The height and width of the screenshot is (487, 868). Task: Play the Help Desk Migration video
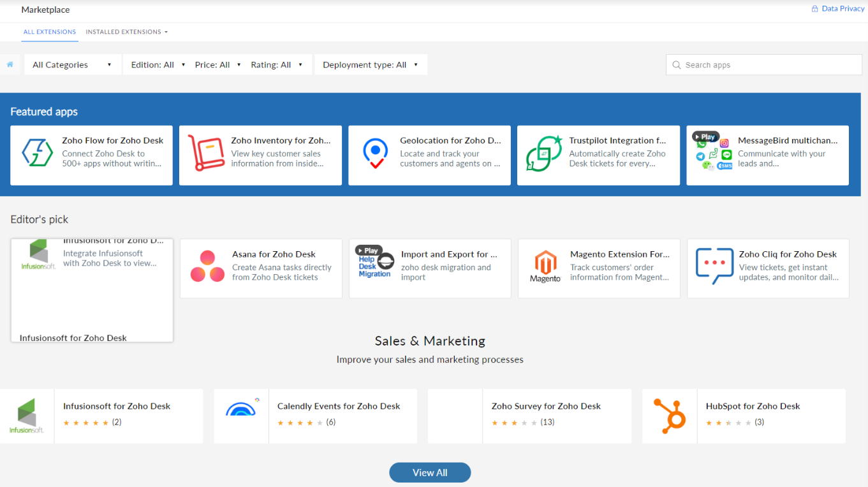click(367, 251)
